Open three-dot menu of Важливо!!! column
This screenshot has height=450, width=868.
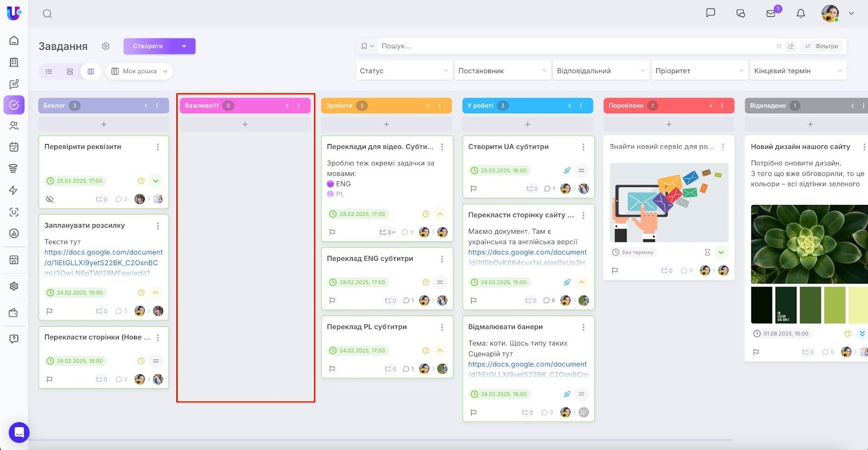pos(298,106)
